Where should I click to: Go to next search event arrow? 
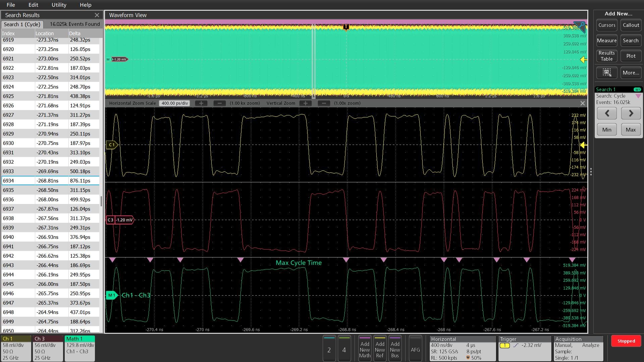(x=631, y=113)
